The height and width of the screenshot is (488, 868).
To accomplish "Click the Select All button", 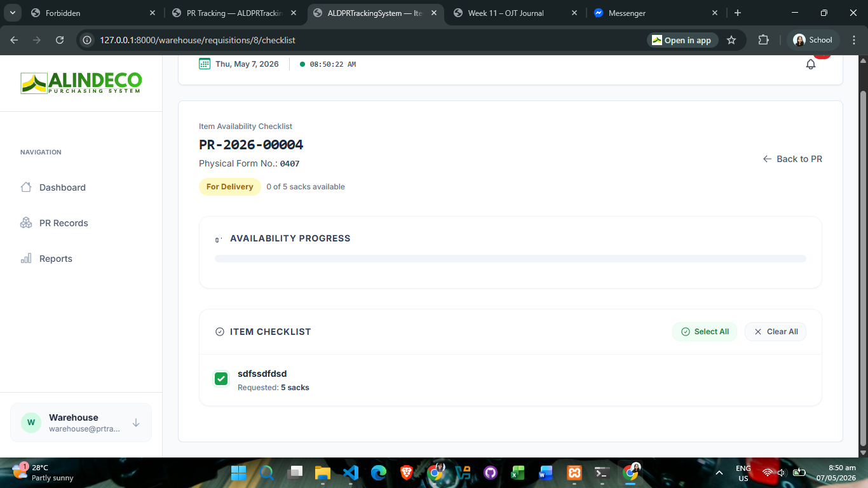I will pyautogui.click(x=705, y=332).
